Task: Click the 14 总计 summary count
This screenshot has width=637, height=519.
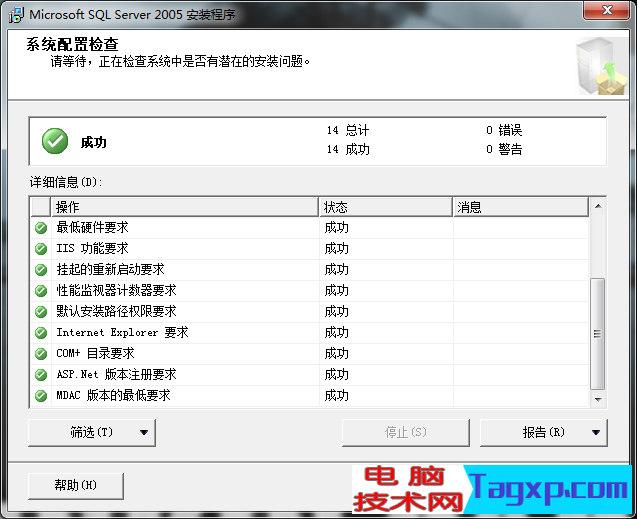Action: pyautogui.click(x=348, y=130)
